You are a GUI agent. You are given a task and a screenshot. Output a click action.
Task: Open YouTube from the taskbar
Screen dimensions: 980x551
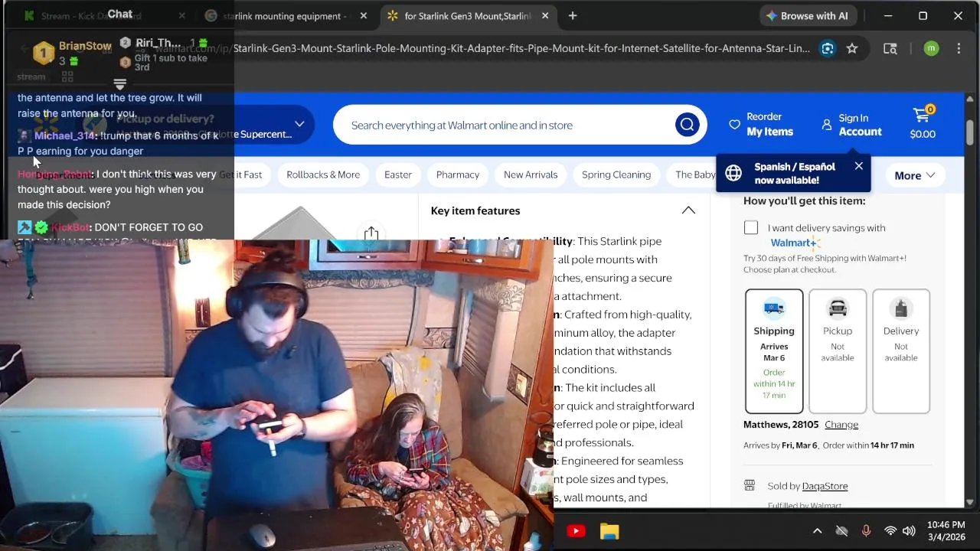[576, 531]
